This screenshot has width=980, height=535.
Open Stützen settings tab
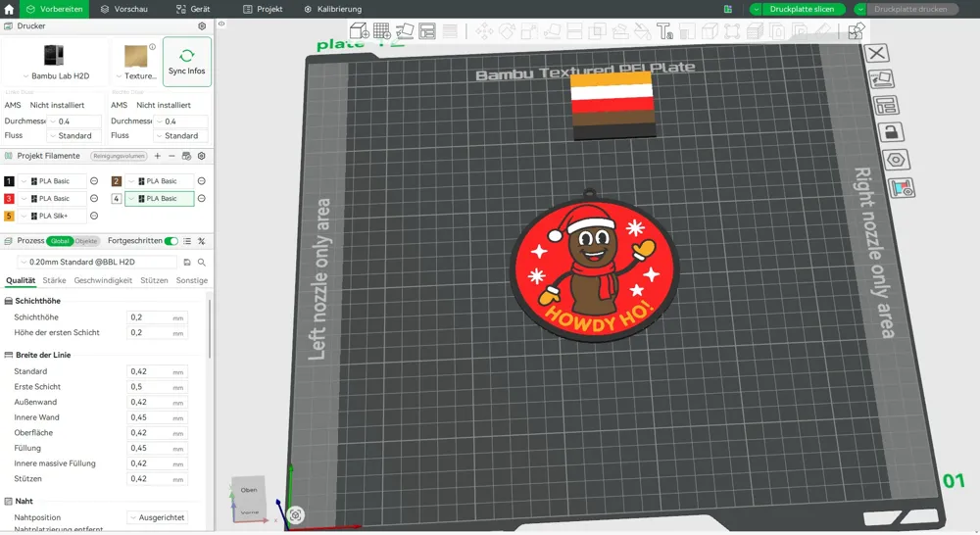coord(155,280)
